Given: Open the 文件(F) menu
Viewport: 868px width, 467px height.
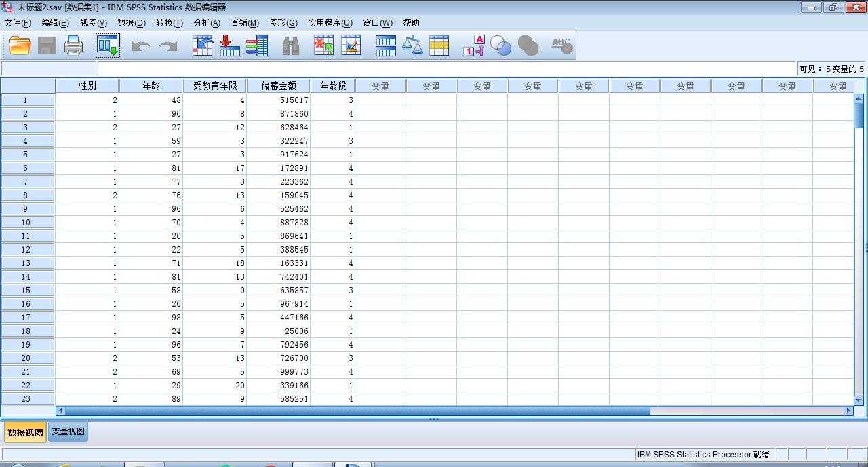Looking at the screenshot, I should [x=18, y=22].
